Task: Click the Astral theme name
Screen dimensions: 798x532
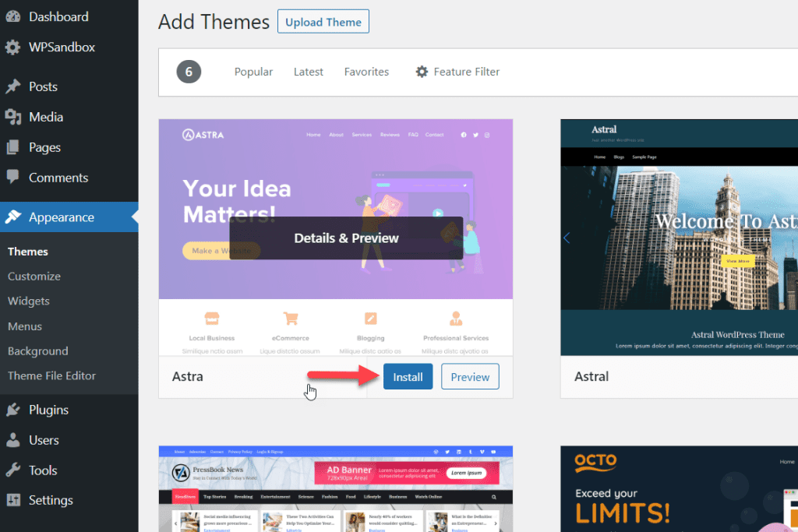Action: pyautogui.click(x=592, y=376)
